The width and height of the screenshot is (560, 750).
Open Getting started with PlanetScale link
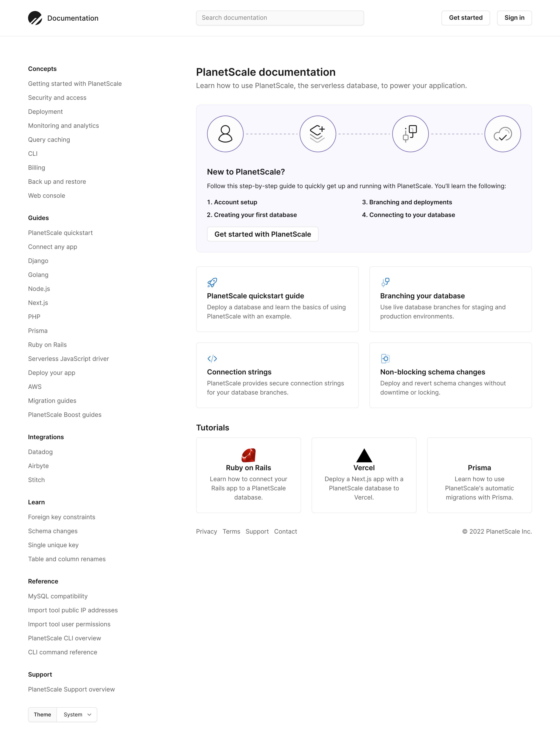(x=75, y=84)
